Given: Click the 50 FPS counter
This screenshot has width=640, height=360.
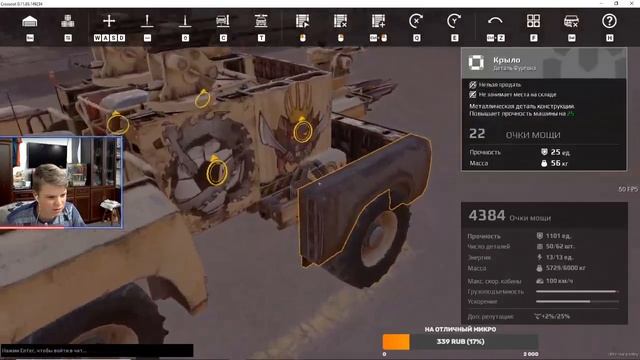Looking at the screenshot, I should [x=628, y=189].
